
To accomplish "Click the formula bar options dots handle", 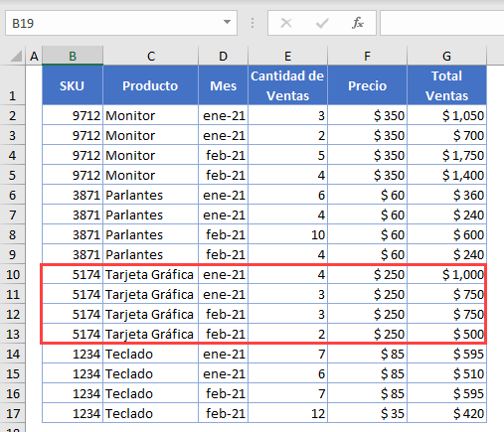I will (x=252, y=23).
